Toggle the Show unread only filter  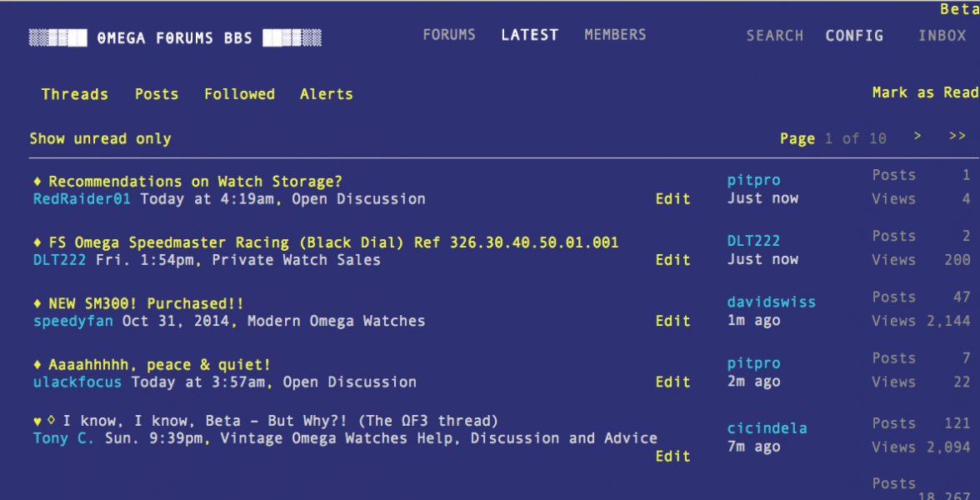coord(100,138)
